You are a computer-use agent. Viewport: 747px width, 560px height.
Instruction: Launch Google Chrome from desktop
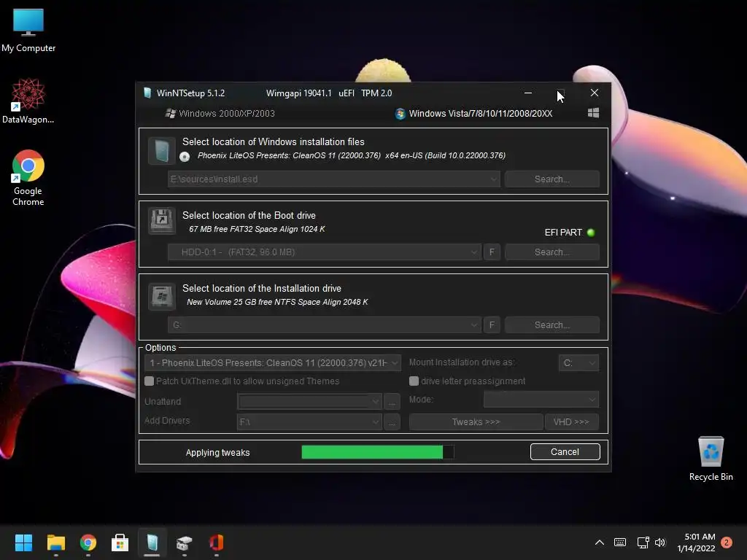point(28,178)
